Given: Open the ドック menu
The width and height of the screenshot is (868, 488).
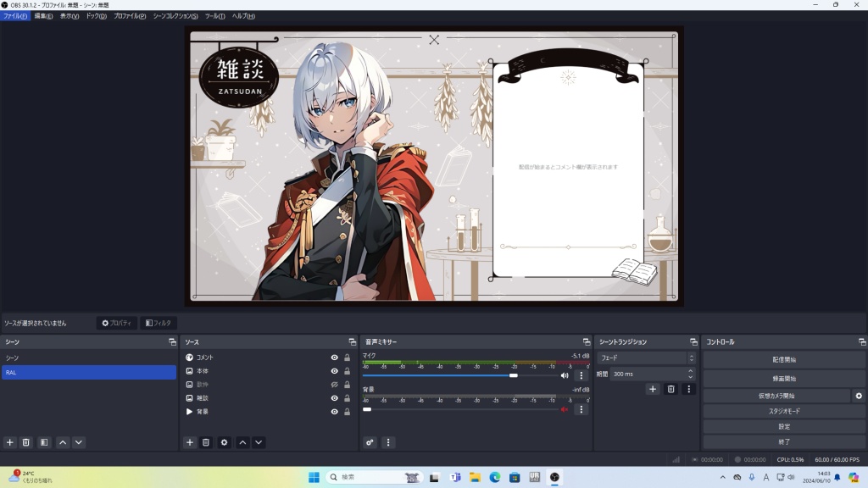Looking at the screenshot, I should [96, 16].
